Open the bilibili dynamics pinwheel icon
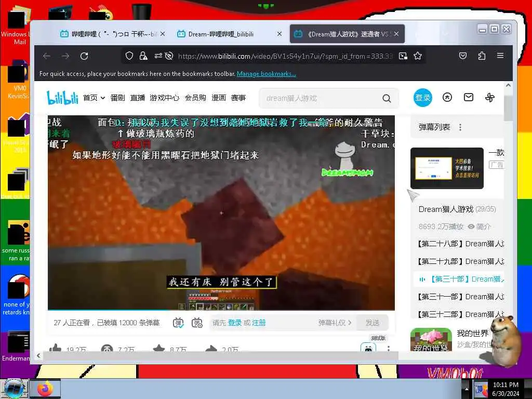Image resolution: width=532 pixels, height=399 pixels. (x=489, y=98)
